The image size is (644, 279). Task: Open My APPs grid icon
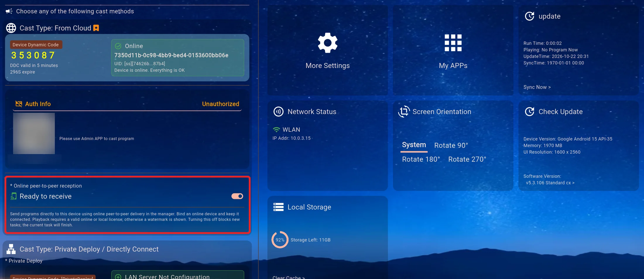(453, 43)
